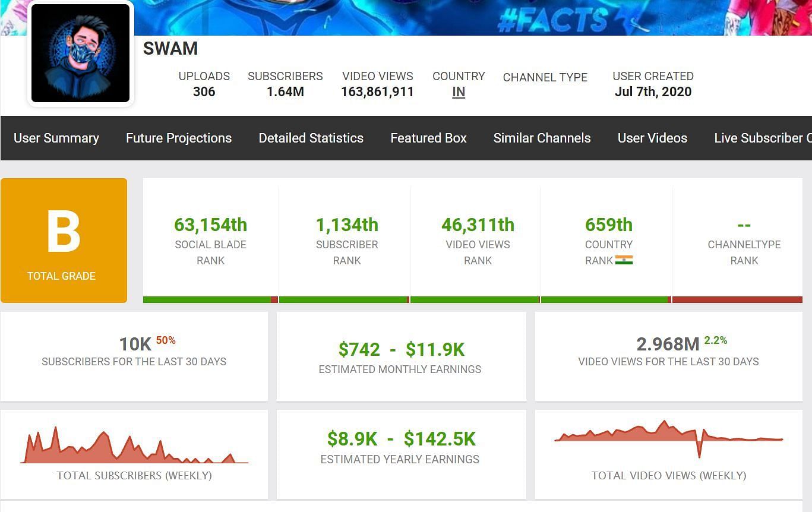Open the User Summary tab
This screenshot has width=812, height=512.
click(56, 138)
